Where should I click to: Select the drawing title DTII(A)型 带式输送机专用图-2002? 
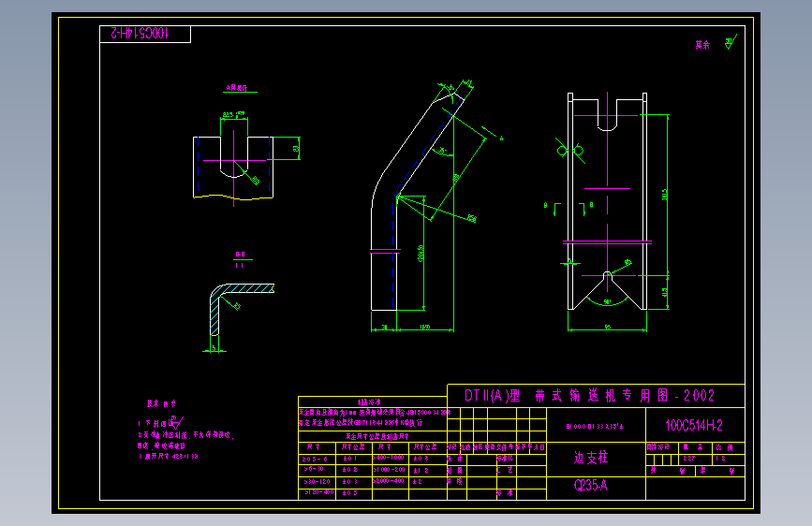[589, 396]
